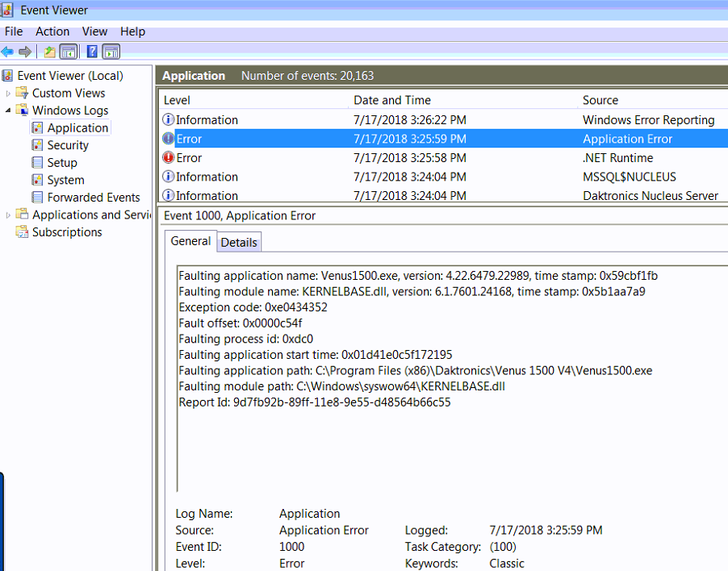Image resolution: width=728 pixels, height=571 pixels.
Task: Sort events by Date and Time column
Action: [392, 100]
